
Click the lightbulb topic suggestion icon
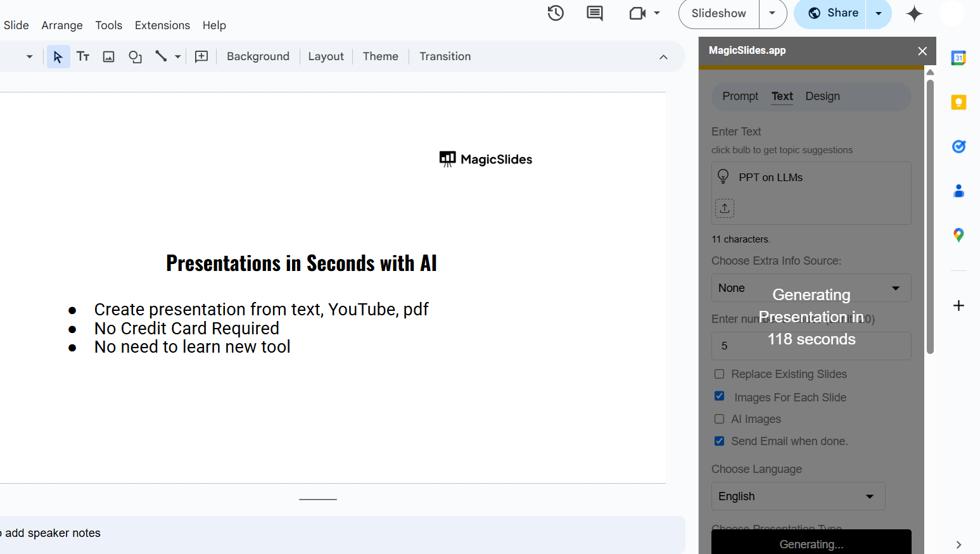pyautogui.click(x=723, y=177)
